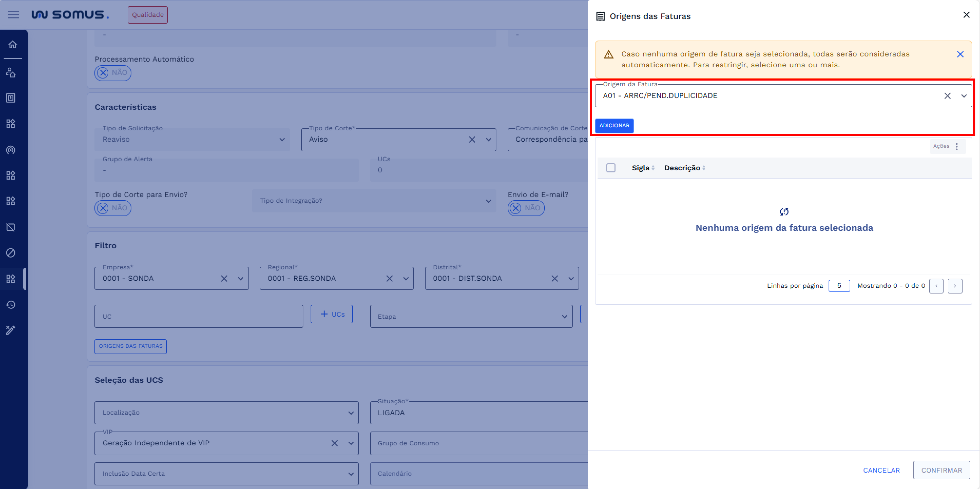The width and height of the screenshot is (980, 489).
Task: Dismiss the warning alert banner
Action: pos(960,54)
